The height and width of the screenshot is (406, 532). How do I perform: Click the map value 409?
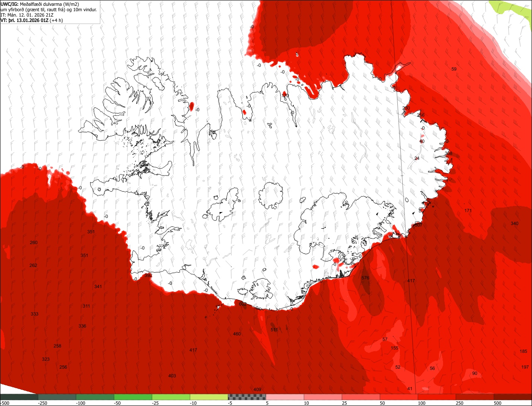pyautogui.click(x=257, y=389)
